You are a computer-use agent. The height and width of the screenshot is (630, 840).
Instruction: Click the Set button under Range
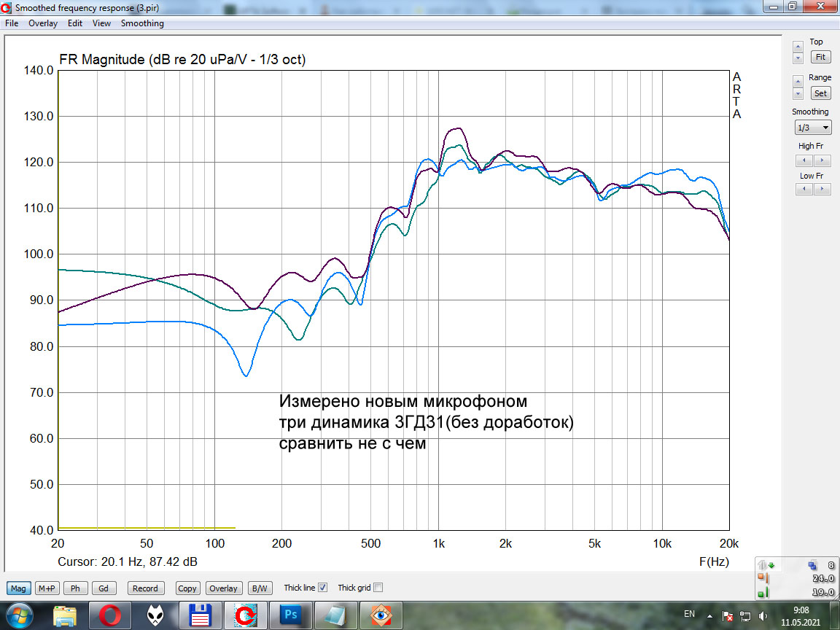pos(821,93)
